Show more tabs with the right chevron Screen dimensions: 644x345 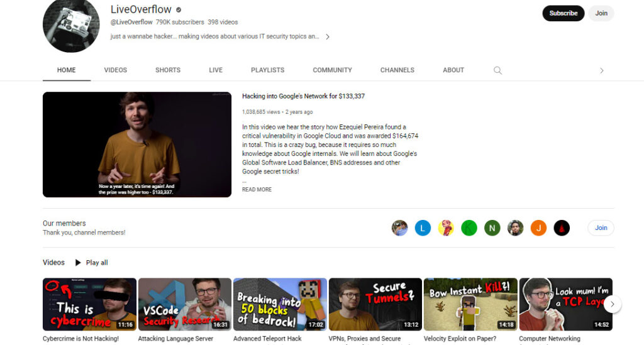602,70
